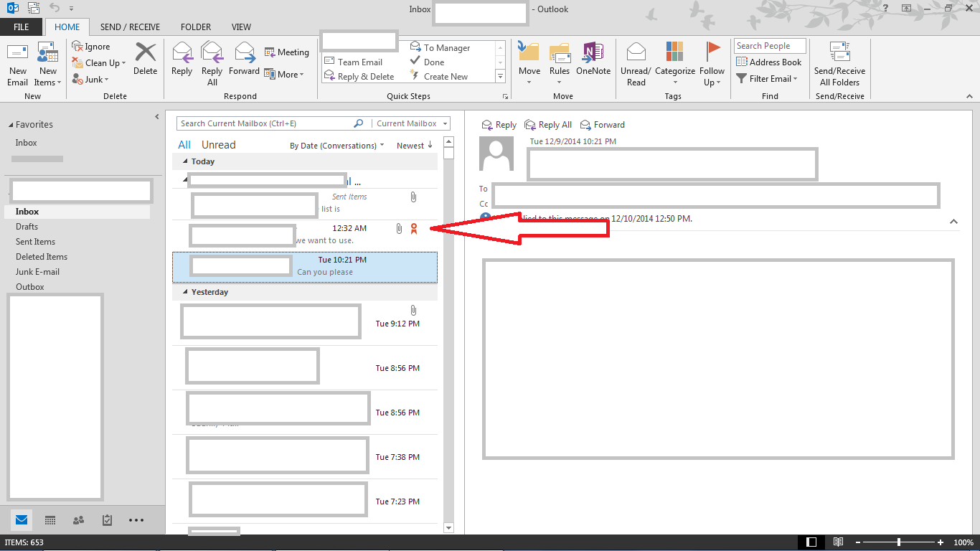Switch to Mail navigation icon

click(22, 520)
